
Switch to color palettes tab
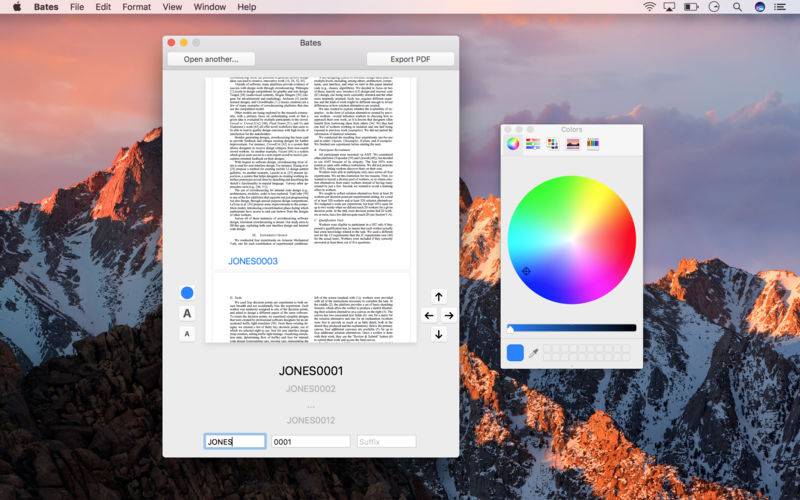[553, 144]
